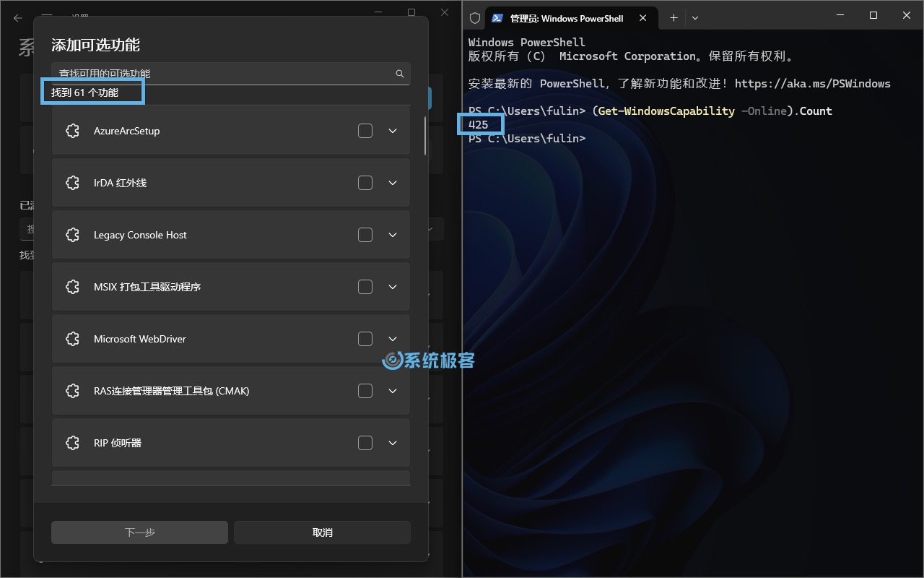The image size is (924, 578).
Task: Minimize the PowerShell terminal window
Action: [840, 15]
